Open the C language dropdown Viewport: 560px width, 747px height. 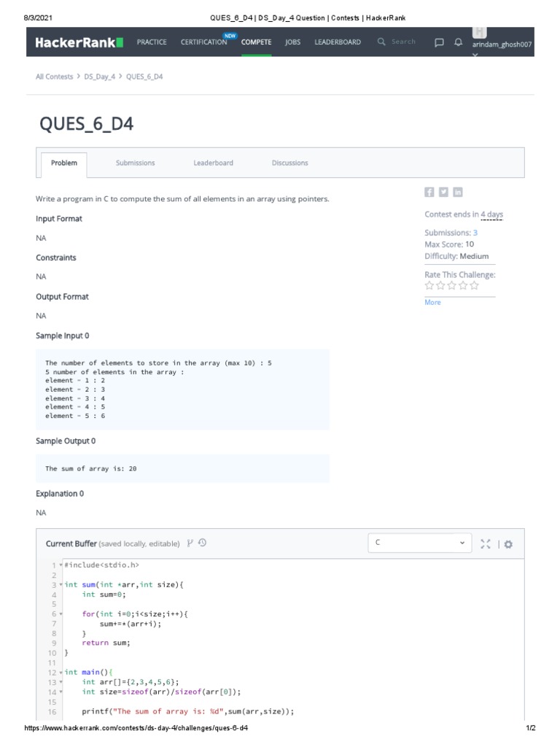tap(420, 543)
